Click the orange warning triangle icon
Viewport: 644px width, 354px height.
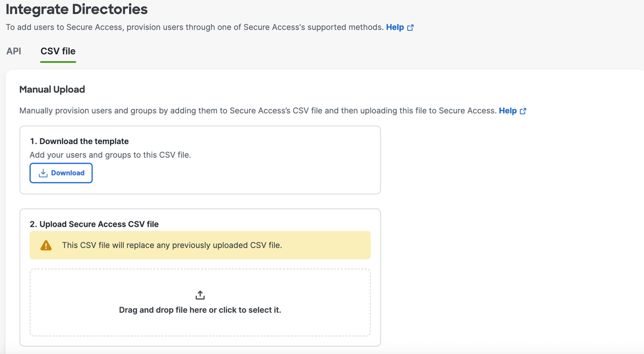(46, 245)
